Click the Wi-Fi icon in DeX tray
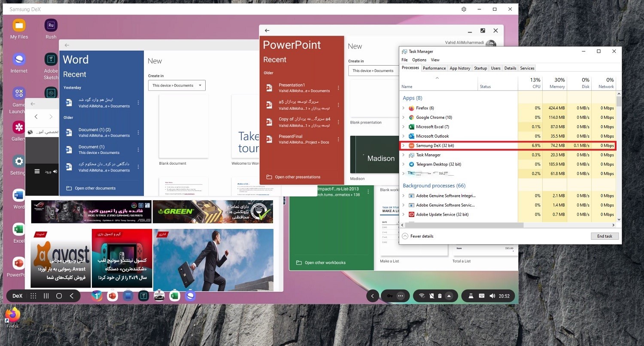644x346 pixels. click(x=422, y=296)
